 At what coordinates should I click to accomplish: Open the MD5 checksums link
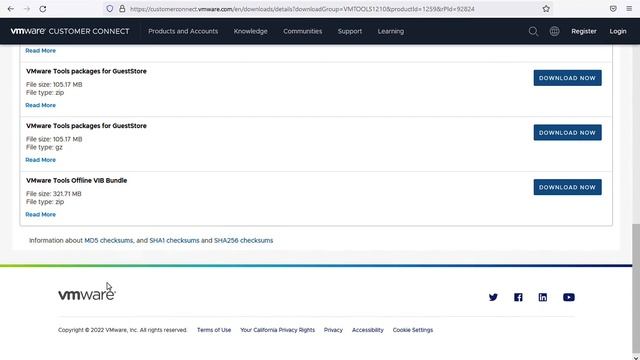pos(109,240)
